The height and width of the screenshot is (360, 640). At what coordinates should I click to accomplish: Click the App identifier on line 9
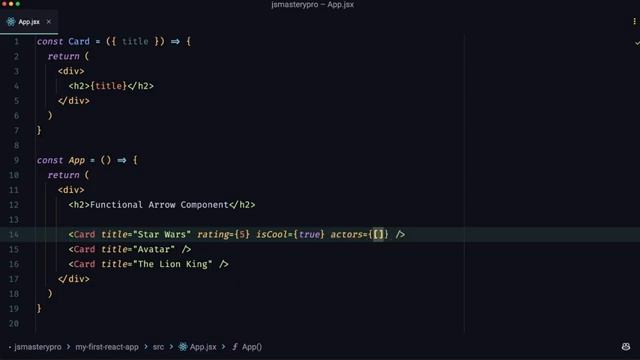coord(76,160)
